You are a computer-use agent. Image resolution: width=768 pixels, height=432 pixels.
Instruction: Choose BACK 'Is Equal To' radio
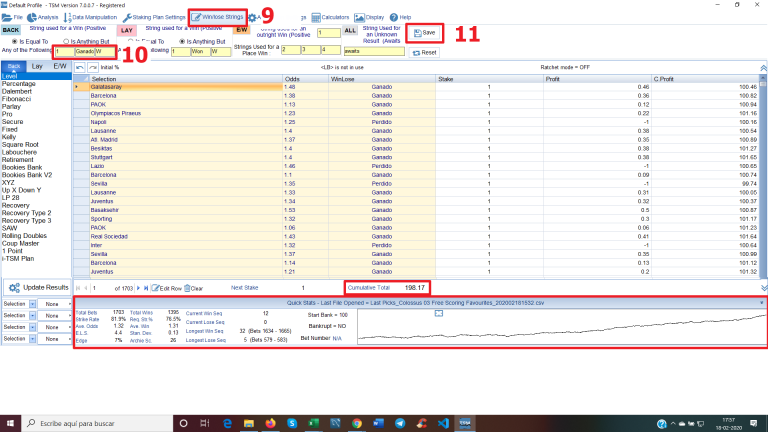click(15, 42)
